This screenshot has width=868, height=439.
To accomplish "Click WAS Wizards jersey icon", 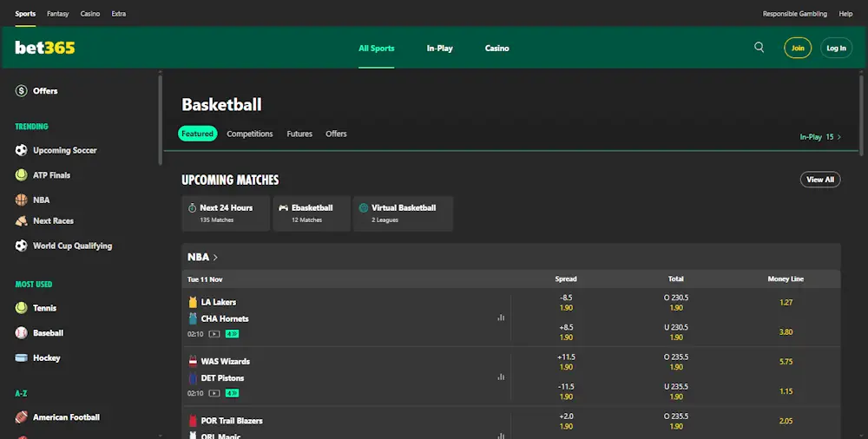I will 193,362.
